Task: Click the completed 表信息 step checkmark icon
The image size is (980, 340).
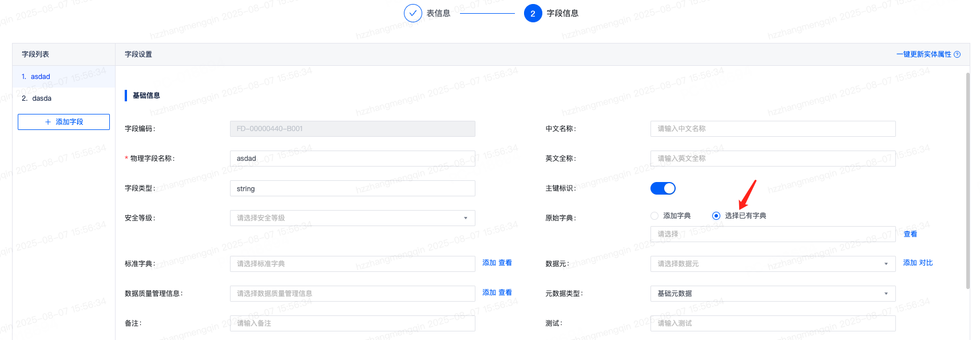Action: pyautogui.click(x=412, y=13)
